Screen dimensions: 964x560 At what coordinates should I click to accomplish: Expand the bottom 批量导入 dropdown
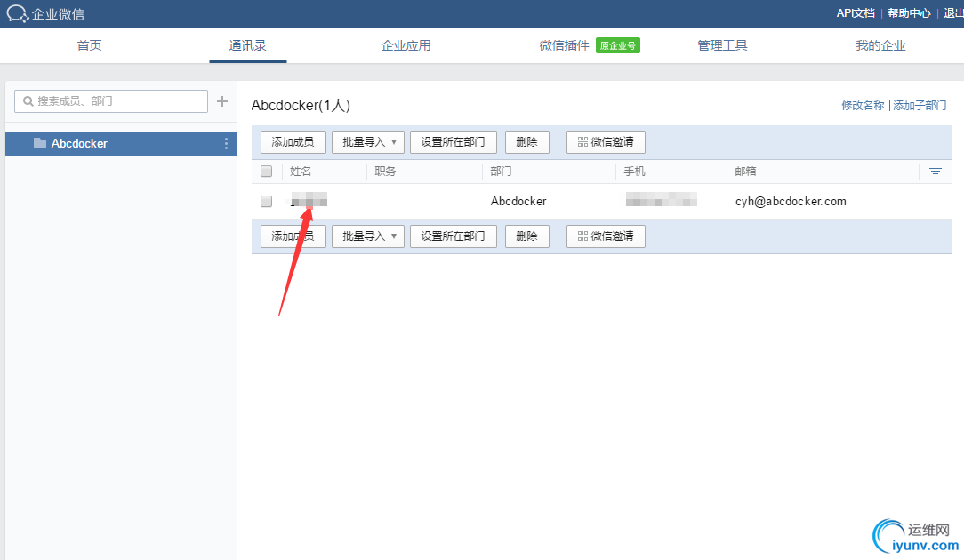click(368, 236)
